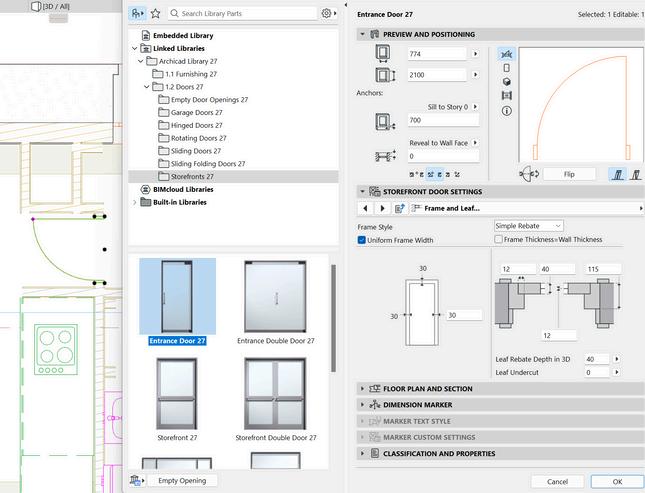Expand the Floor Plan and Section panel
Viewport: 645px width, 493px height.
(x=362, y=388)
